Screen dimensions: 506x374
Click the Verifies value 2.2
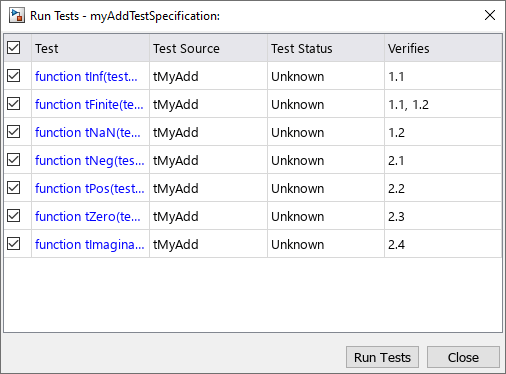click(396, 189)
